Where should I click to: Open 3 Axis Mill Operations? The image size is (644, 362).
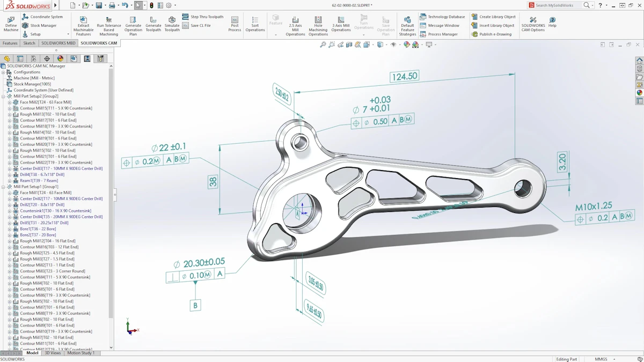tap(341, 24)
